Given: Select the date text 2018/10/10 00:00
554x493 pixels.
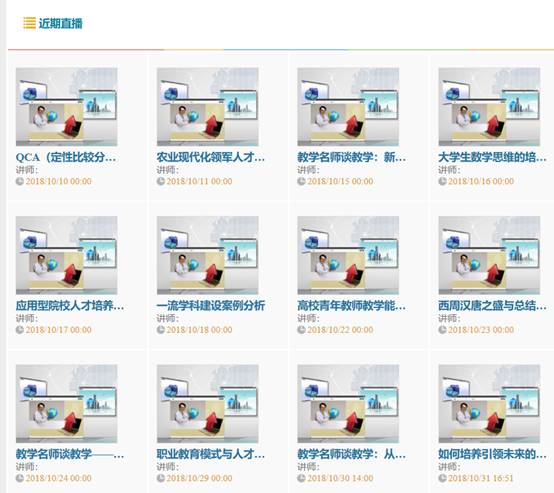Looking at the screenshot, I should pos(59,181).
